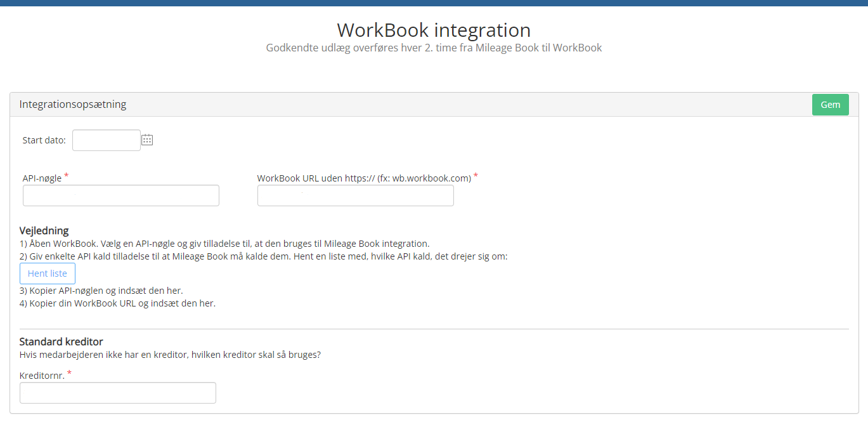Click the Standard kreditor heading
Viewport: 868px width, 422px height.
[62, 341]
